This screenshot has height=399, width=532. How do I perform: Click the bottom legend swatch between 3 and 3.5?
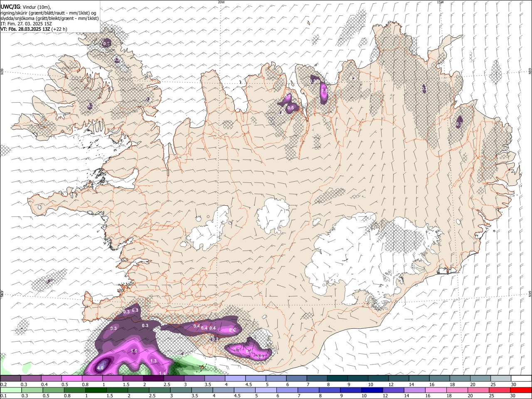pyautogui.click(x=181, y=390)
